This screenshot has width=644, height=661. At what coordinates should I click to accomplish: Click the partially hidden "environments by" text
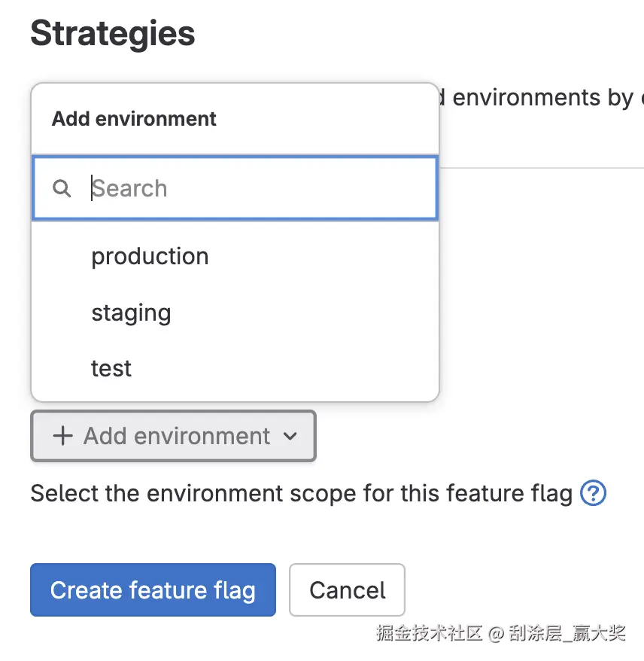542,98
